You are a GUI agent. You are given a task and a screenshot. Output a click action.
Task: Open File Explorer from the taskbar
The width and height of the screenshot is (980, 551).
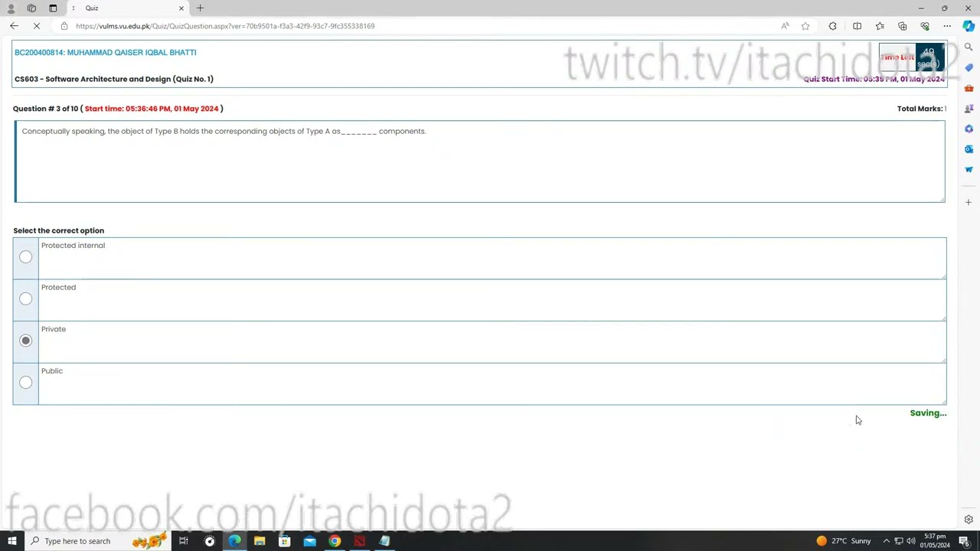[260, 541]
